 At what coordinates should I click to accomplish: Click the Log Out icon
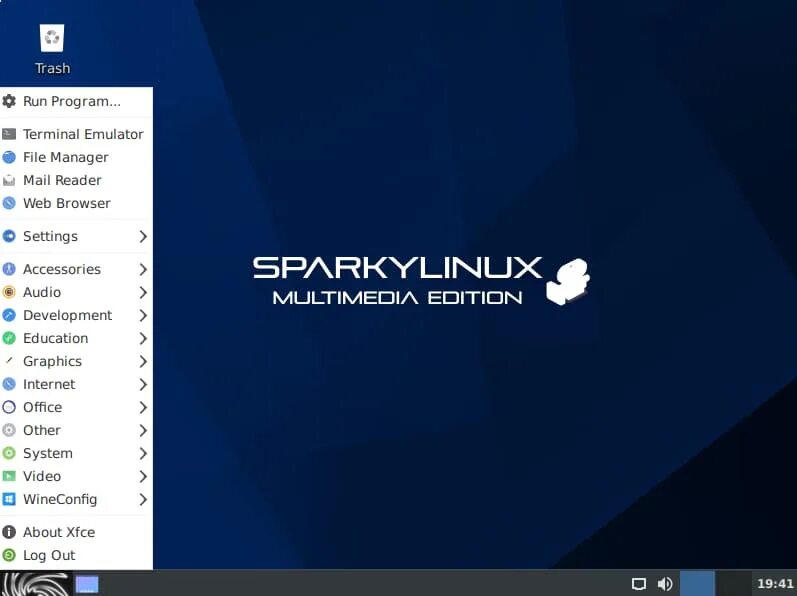tap(9, 555)
